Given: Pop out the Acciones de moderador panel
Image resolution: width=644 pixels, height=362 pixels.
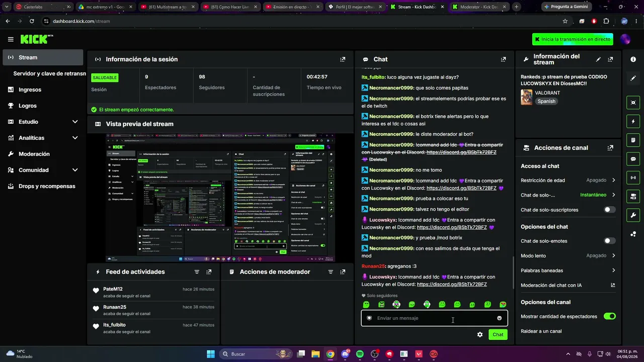Looking at the screenshot, I should coord(343,272).
